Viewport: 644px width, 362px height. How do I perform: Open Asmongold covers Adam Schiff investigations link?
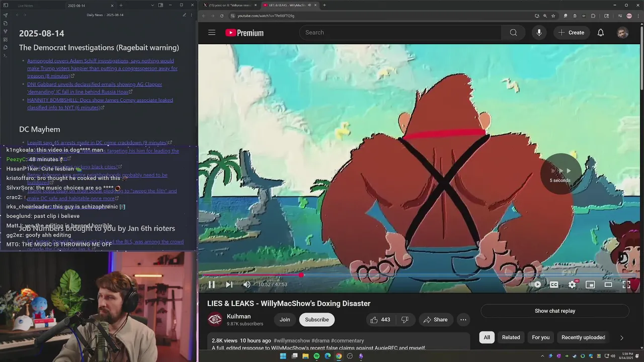pos(102,68)
